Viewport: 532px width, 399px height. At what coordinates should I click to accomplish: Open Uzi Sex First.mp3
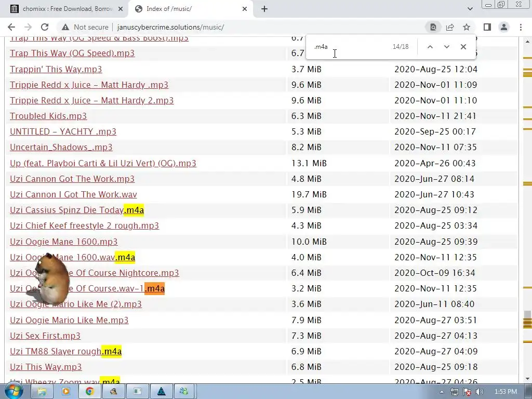(x=45, y=336)
